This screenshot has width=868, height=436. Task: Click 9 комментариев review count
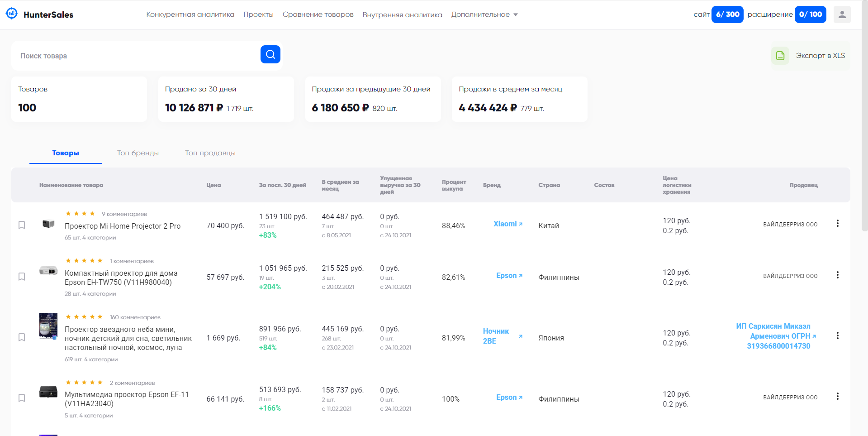(x=124, y=214)
